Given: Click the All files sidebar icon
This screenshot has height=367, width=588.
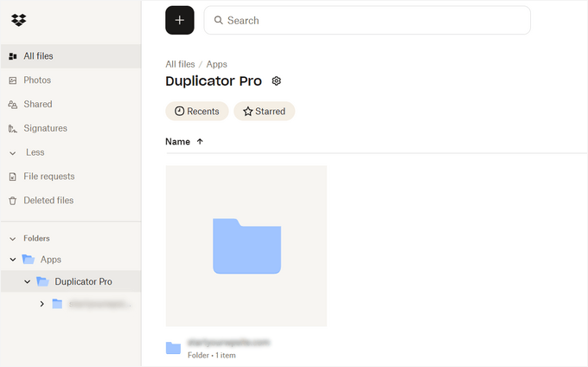Looking at the screenshot, I should [13, 56].
